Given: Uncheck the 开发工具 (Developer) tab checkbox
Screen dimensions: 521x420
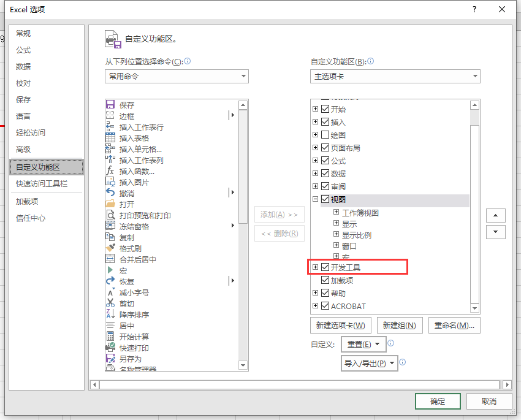Looking at the screenshot, I should (325, 267).
